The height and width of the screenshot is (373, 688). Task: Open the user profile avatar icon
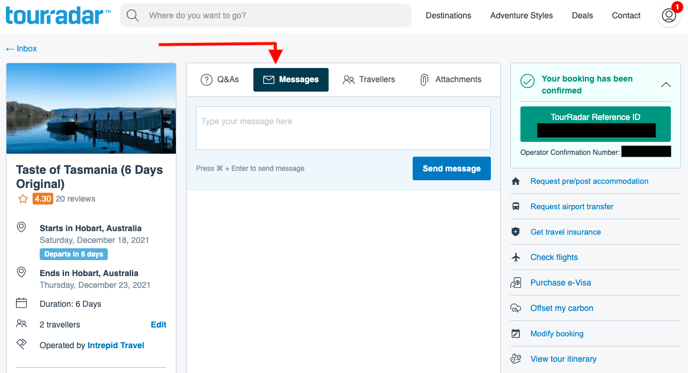point(668,16)
